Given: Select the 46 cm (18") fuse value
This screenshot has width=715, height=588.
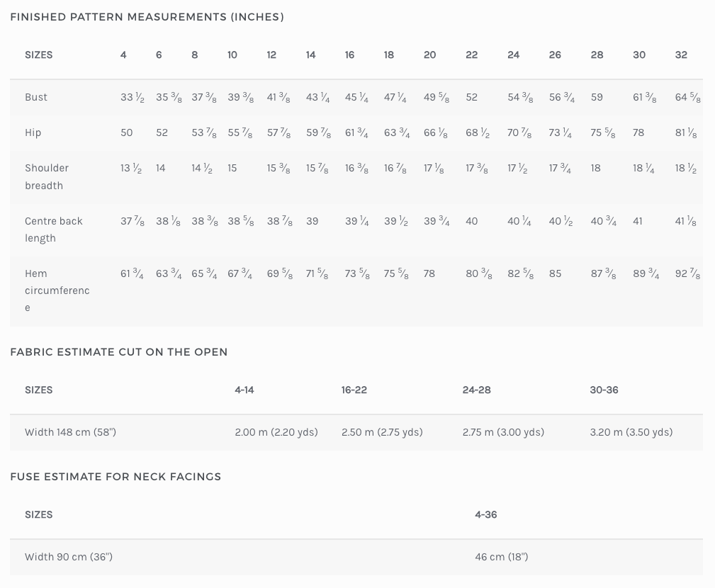Looking at the screenshot, I should click(501, 557).
